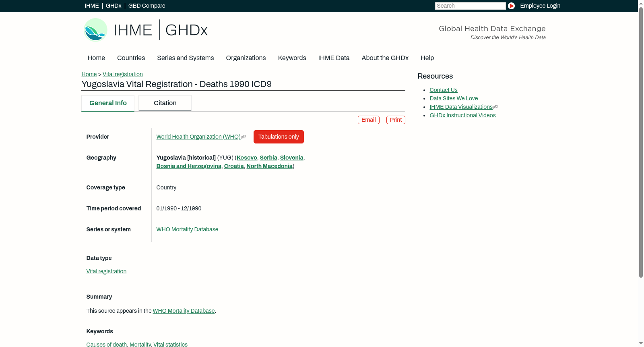Click Home breadcrumb link
644x347 pixels.
point(89,74)
